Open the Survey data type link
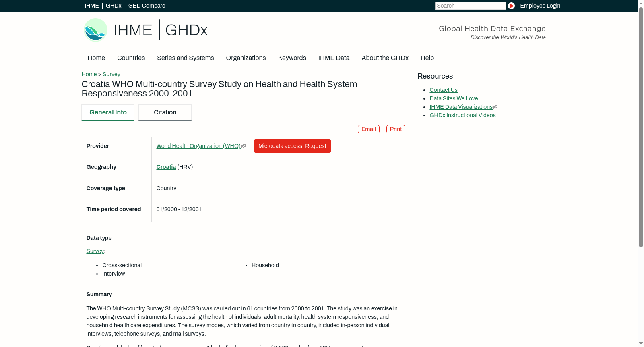Screen dimensions: 644x347 point(95,251)
